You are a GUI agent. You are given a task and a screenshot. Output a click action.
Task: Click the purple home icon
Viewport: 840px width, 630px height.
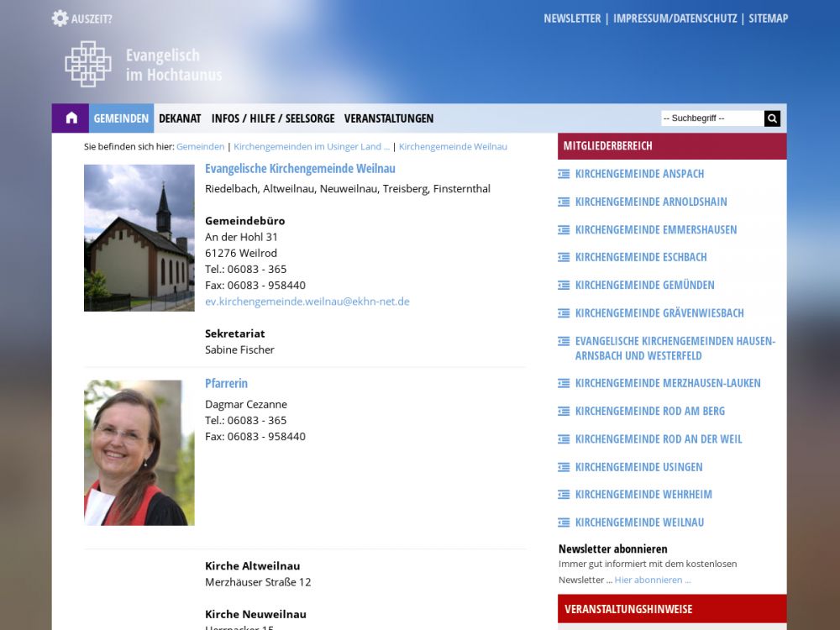tap(71, 118)
